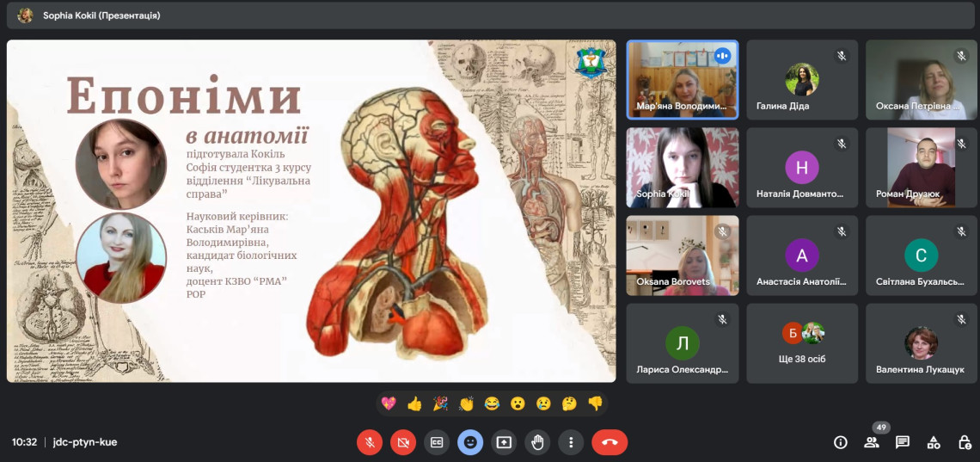Open the activities shapes icon
The height and width of the screenshot is (462, 980).
pyautogui.click(x=933, y=442)
